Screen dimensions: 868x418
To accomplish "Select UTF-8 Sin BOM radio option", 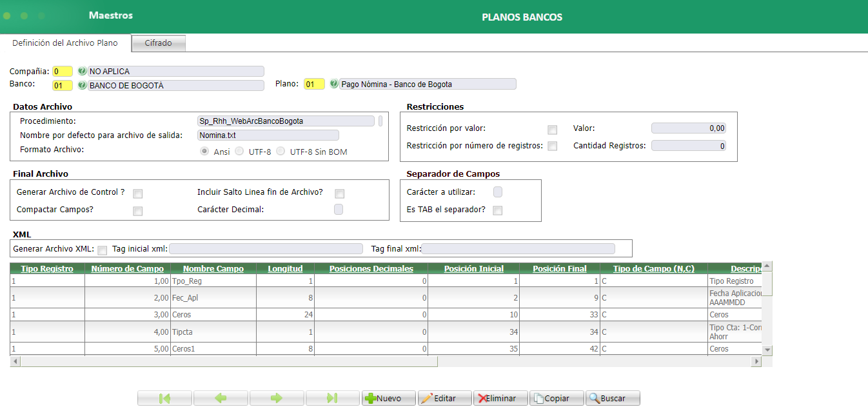I will (x=281, y=151).
